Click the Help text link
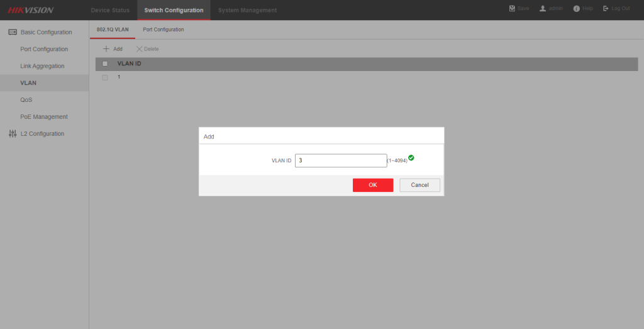The height and width of the screenshot is (329, 644). (588, 8)
